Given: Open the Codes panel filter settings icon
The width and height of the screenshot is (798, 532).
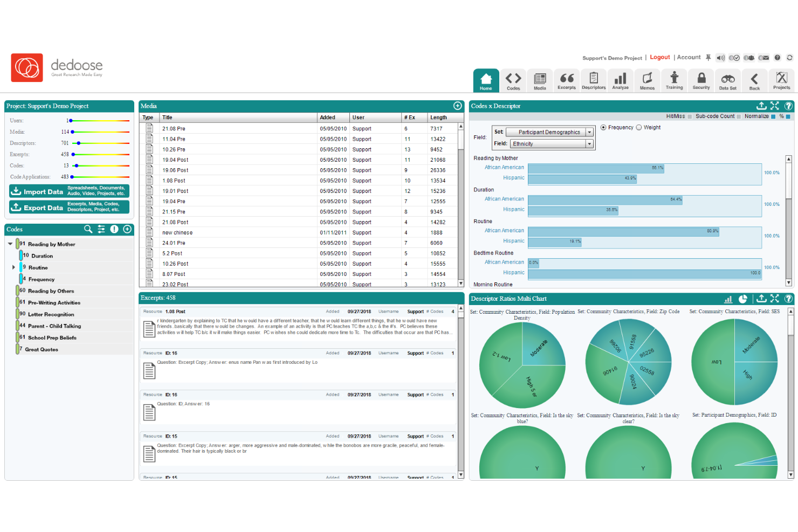Looking at the screenshot, I should (101, 229).
